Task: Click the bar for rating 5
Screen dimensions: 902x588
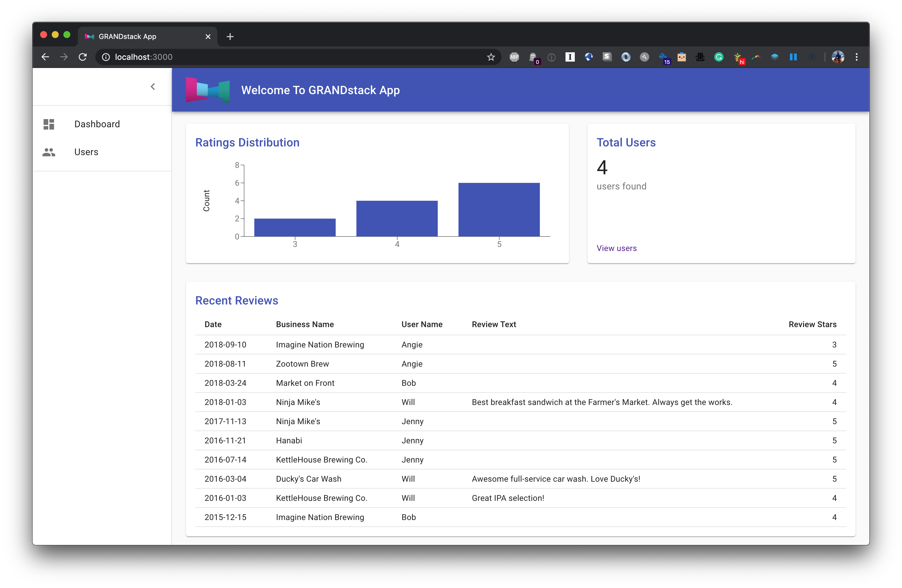Action: 499,210
